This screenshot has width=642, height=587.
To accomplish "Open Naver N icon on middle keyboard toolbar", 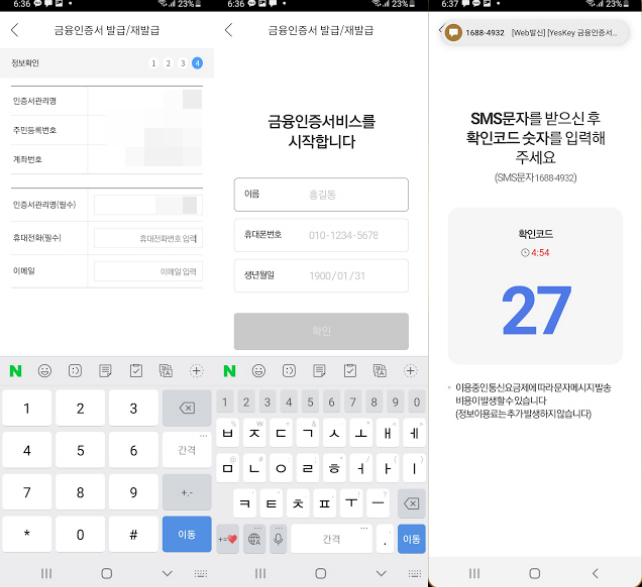I will [x=230, y=371].
